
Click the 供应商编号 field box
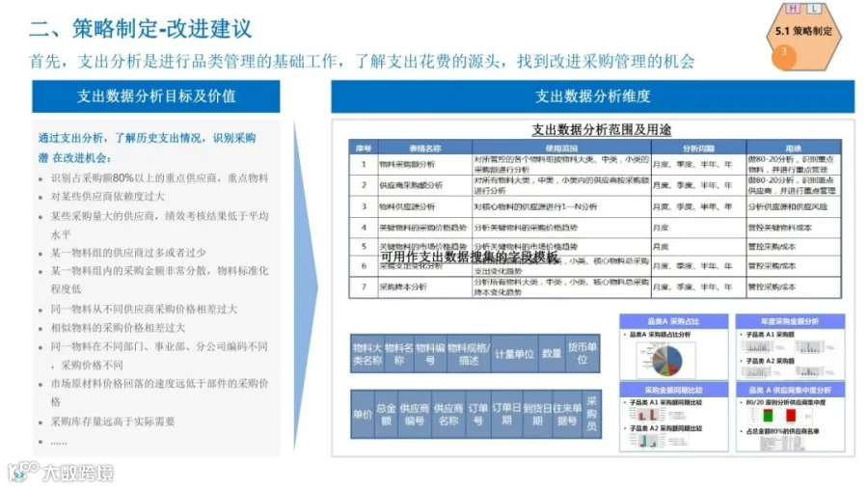(x=415, y=414)
